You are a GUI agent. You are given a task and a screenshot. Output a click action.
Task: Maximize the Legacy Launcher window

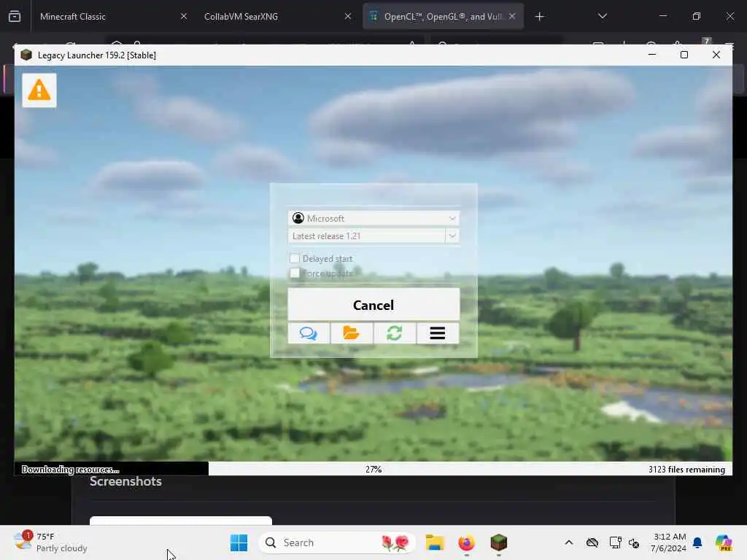click(684, 55)
